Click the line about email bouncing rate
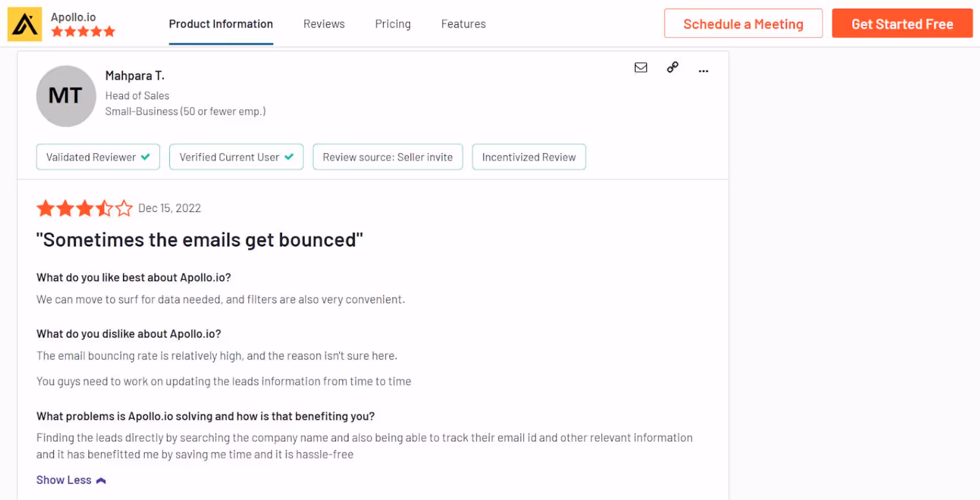Image resolution: width=980 pixels, height=500 pixels. (217, 356)
